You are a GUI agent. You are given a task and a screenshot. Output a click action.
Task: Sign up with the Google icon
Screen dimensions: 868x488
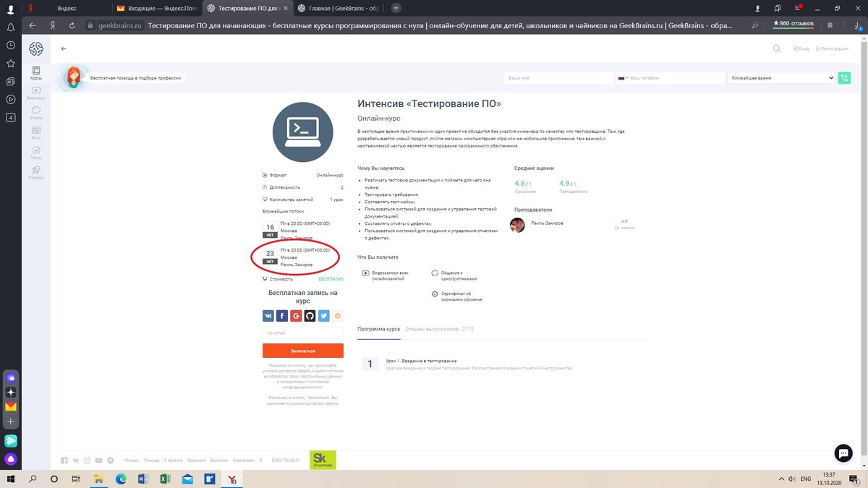point(296,316)
